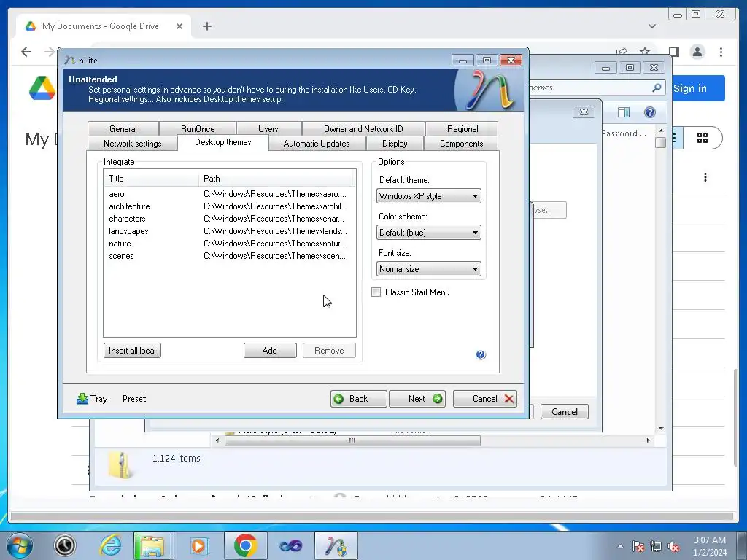Select the Owner and Network ID tab
The height and width of the screenshot is (560, 747).
[x=363, y=128]
